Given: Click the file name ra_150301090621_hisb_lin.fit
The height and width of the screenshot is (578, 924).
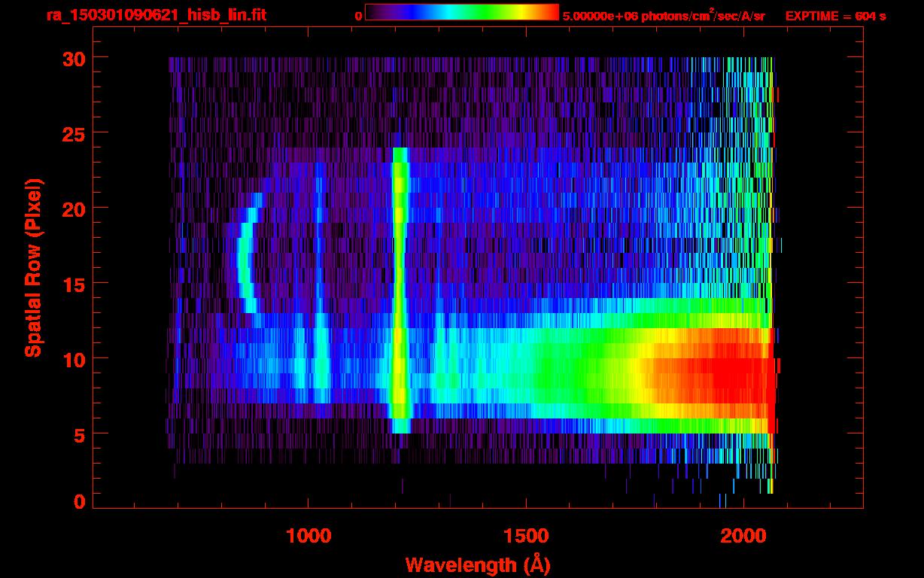Looking at the screenshot, I should [156, 15].
